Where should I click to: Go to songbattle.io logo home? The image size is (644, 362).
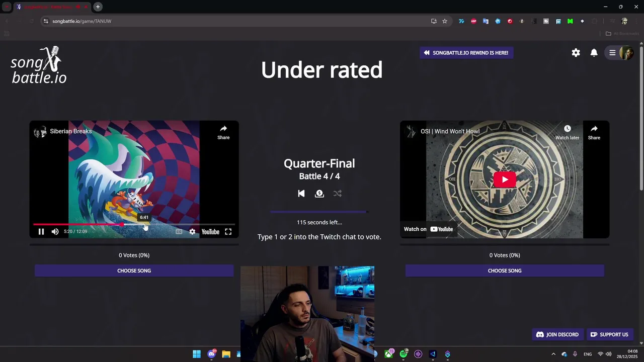(39, 65)
